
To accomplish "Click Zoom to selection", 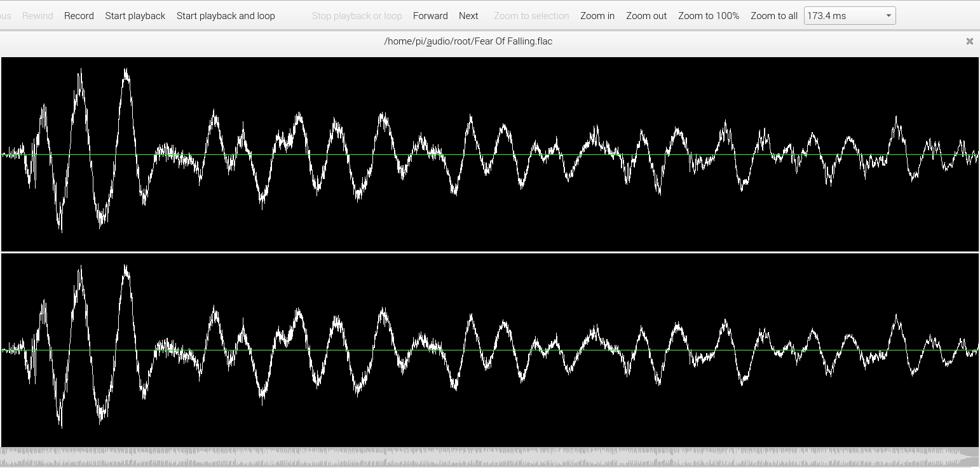I will pos(531,16).
